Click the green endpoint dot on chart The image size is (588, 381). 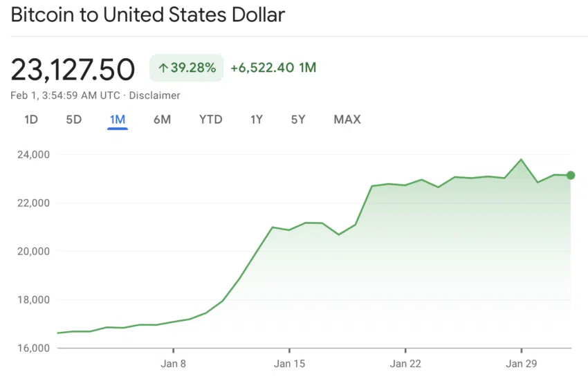coord(571,176)
